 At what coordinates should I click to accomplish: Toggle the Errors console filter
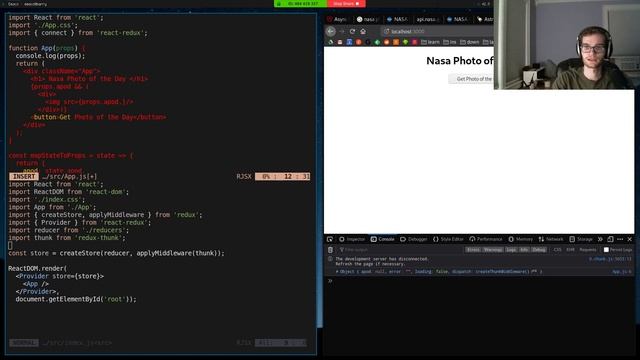tap(473, 250)
